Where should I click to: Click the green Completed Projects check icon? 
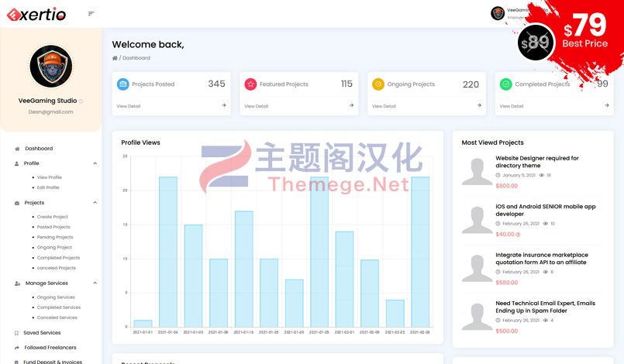[506, 84]
